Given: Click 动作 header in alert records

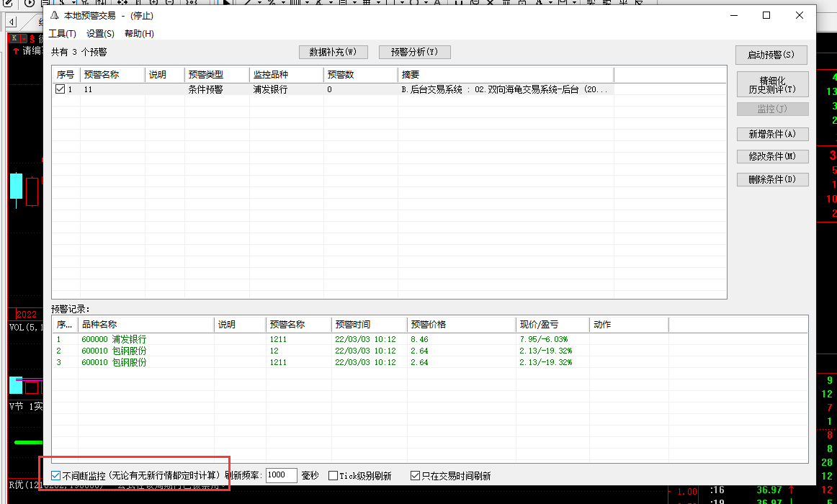Looking at the screenshot, I should pyautogui.click(x=629, y=324).
